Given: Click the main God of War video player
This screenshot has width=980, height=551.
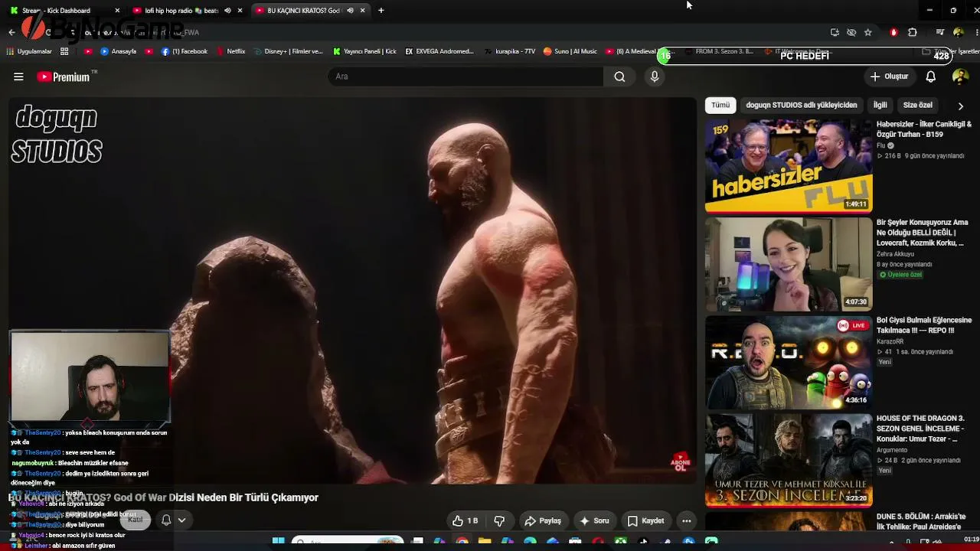Looking at the screenshot, I should point(352,291).
